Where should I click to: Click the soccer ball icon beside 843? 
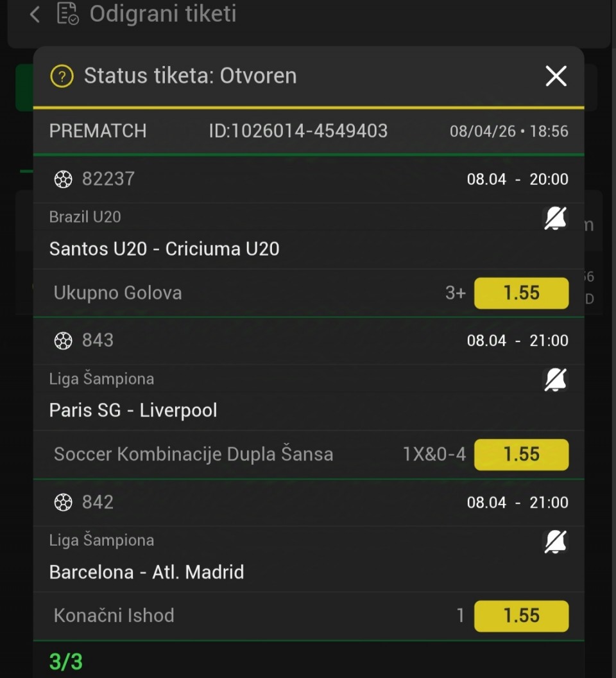(63, 341)
